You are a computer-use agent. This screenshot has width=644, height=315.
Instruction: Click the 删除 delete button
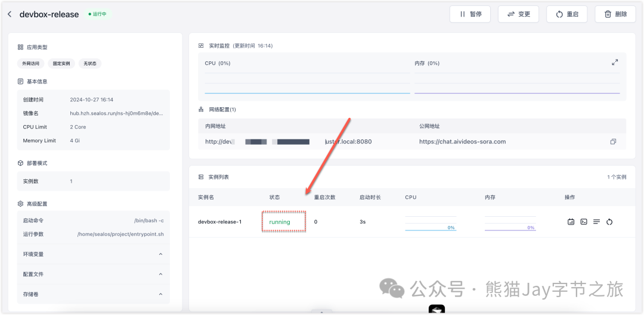[x=615, y=14]
